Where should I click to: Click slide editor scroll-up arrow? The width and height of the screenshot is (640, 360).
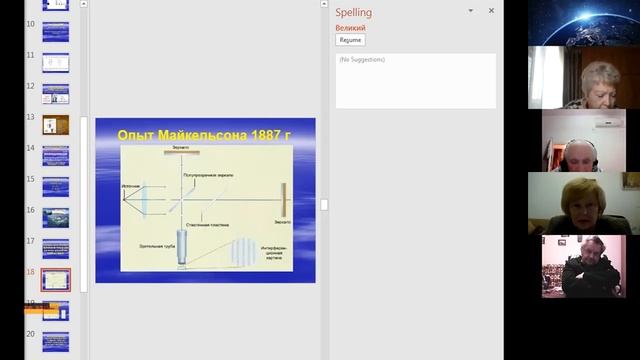point(324,4)
